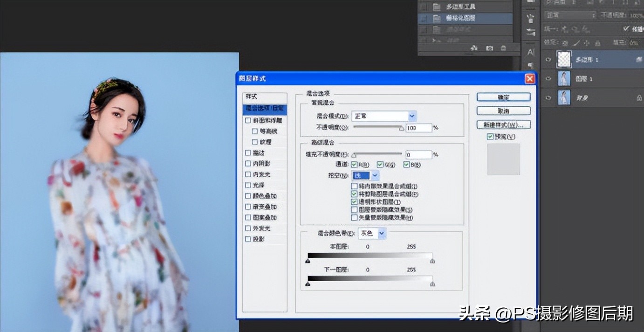The height and width of the screenshot is (332, 644).
Task: Hide layer 图层 1 using its eye toggle
Action: click(548, 78)
